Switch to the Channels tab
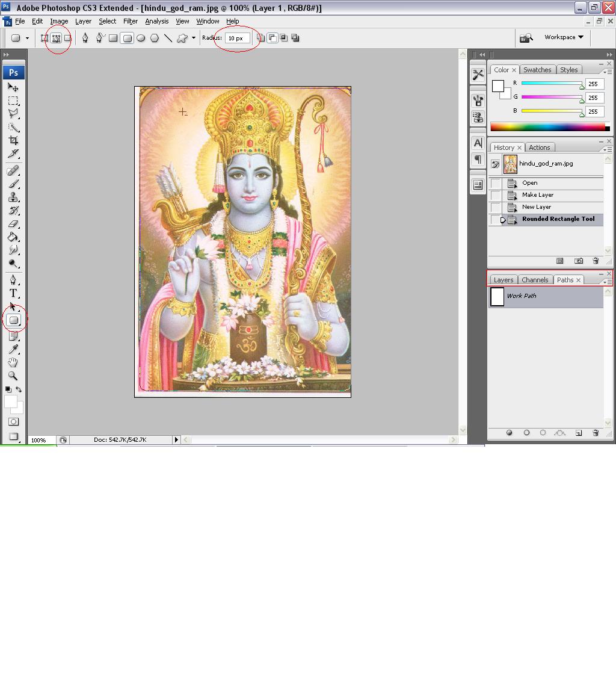616x691 pixels. pyautogui.click(x=534, y=280)
